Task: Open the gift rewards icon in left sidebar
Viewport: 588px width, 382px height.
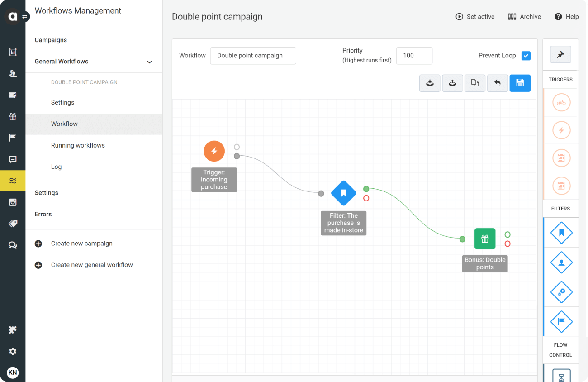Action: click(13, 116)
